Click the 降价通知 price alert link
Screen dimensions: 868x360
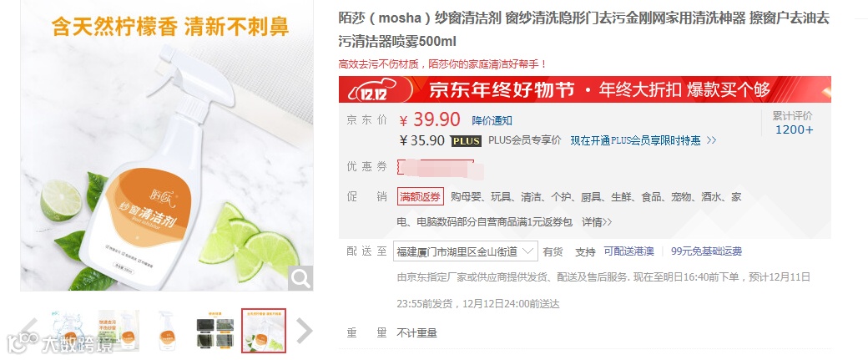coord(492,121)
